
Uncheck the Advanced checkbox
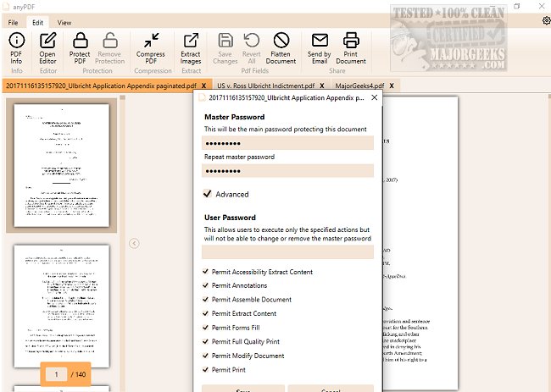click(x=207, y=194)
